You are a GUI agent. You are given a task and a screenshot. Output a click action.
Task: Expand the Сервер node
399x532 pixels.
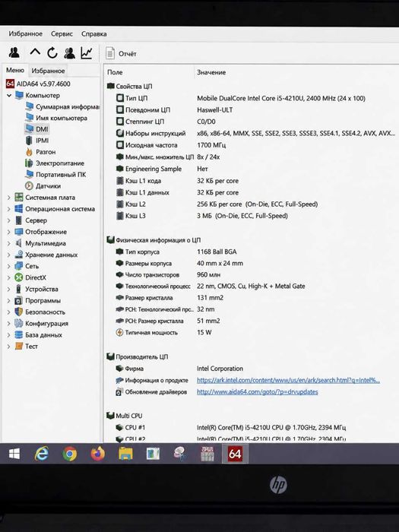pos(9,220)
